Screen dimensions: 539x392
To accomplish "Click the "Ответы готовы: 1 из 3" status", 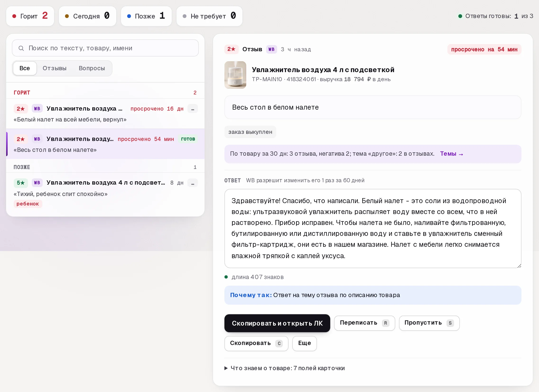I will (x=496, y=16).
